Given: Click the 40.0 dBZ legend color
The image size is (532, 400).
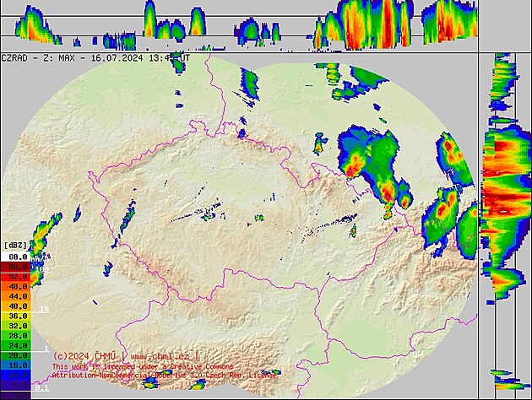Looking at the screenshot, I should pyautogui.click(x=18, y=306).
